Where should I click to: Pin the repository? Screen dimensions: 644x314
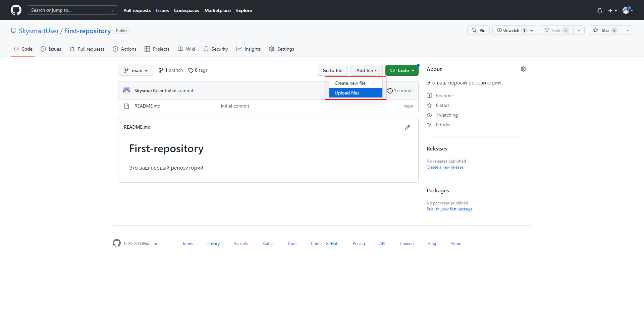pyautogui.click(x=478, y=30)
